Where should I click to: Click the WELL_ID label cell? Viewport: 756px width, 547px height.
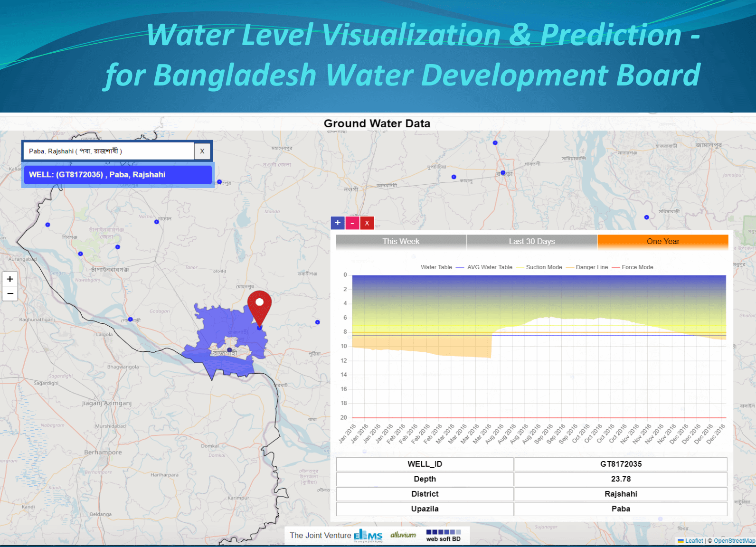[425, 464]
